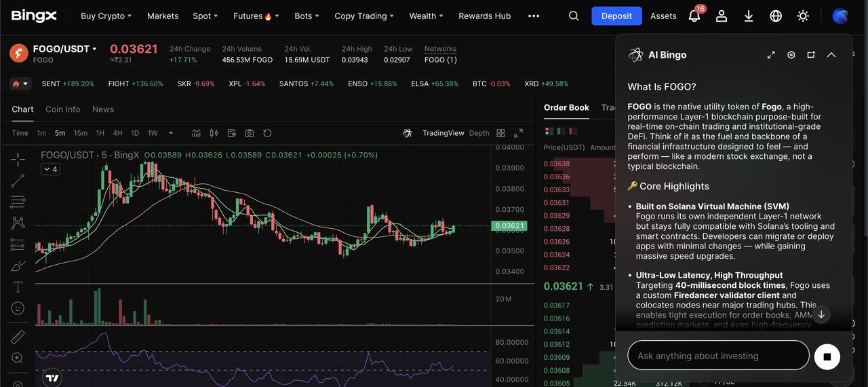Viewport: 868px width, 387px height.
Task: Toggle the light/dark theme sun icon
Action: 803,16
